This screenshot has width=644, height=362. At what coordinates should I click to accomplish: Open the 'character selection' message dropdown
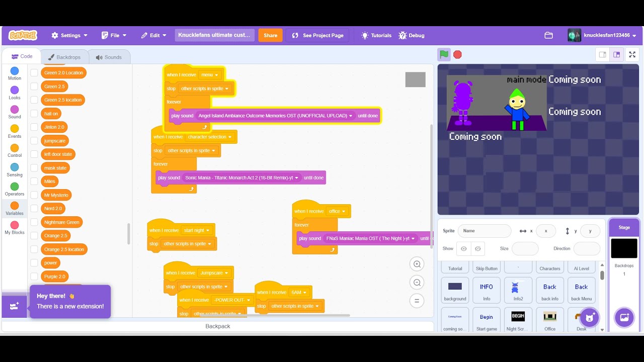[x=210, y=137]
